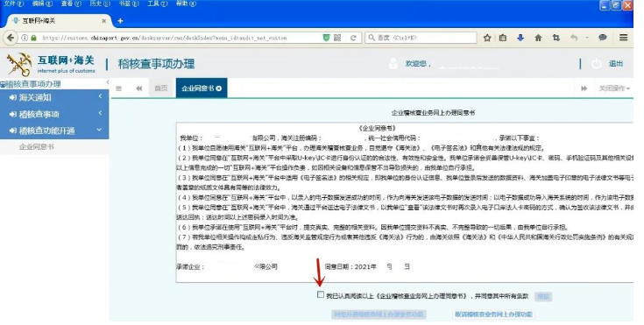Close the 互联网+海关 browser tab
Viewport: 644px width, 325px height.
click(x=104, y=21)
